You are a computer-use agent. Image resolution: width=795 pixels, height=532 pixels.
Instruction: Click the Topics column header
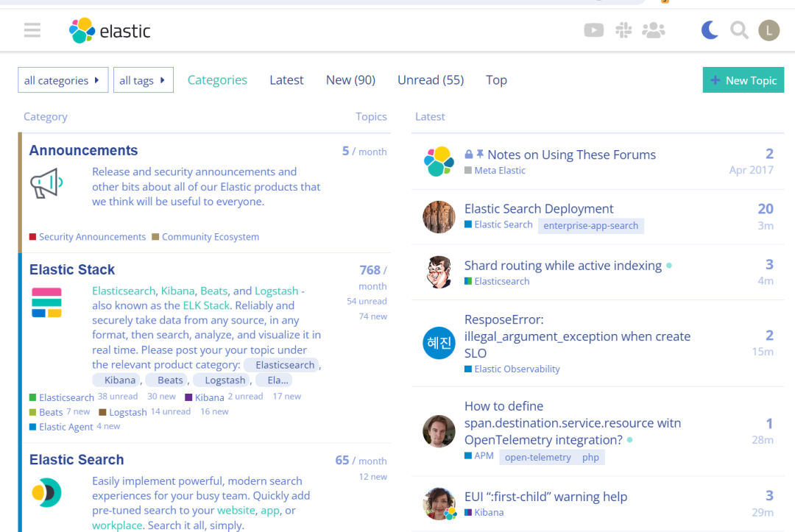click(x=371, y=116)
